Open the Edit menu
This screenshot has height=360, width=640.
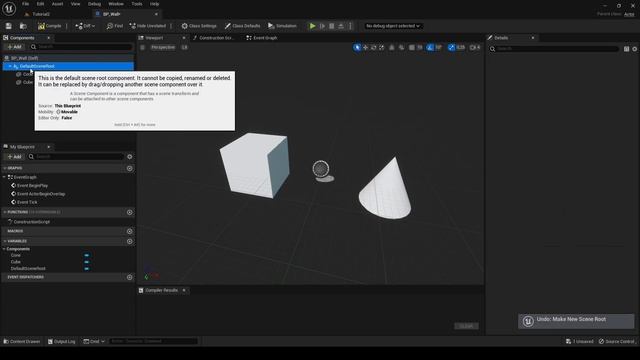tap(40, 4)
